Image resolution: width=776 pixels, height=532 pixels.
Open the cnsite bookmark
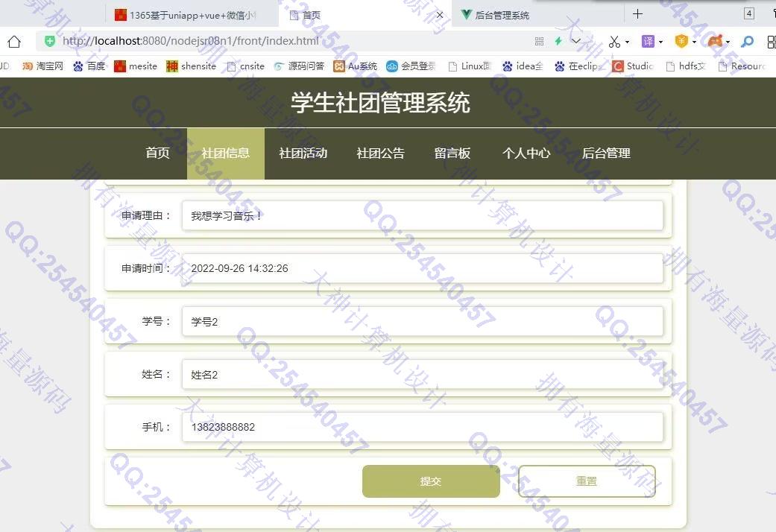[x=246, y=66]
